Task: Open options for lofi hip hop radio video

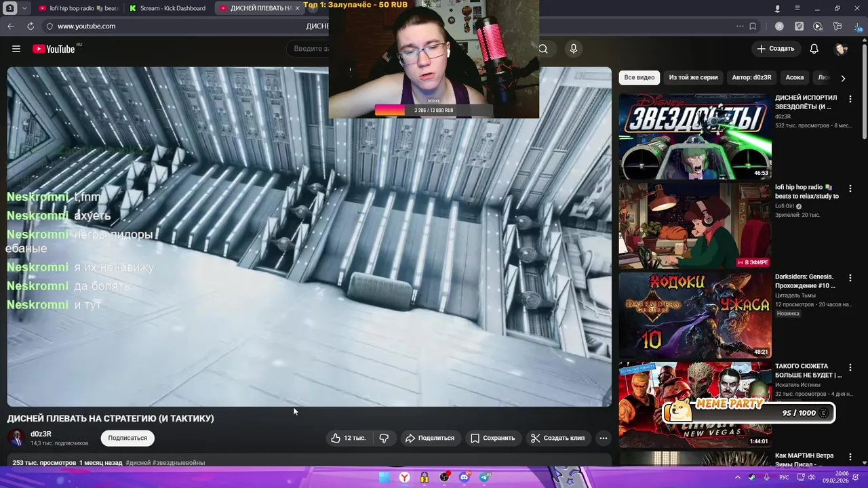Action: (x=850, y=188)
